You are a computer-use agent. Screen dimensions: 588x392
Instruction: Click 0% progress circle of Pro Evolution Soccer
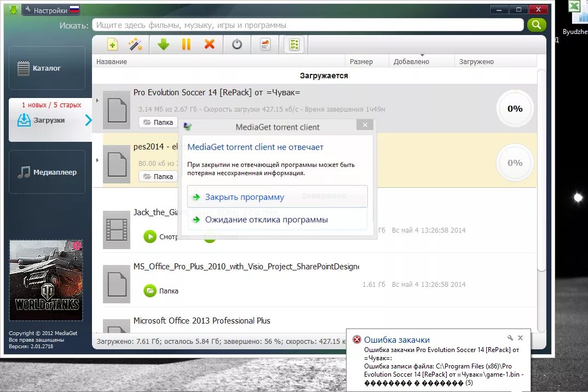pyautogui.click(x=515, y=109)
